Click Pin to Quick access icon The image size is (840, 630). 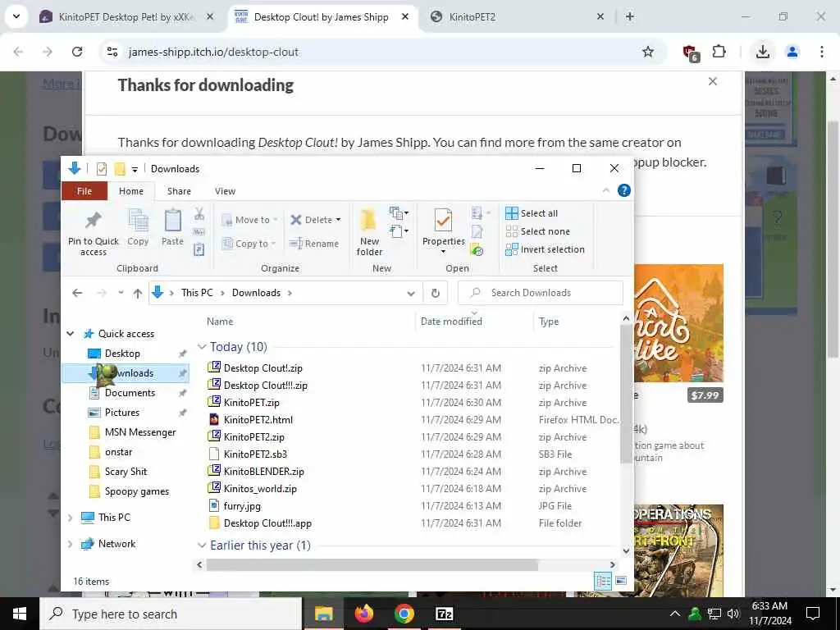(94, 220)
